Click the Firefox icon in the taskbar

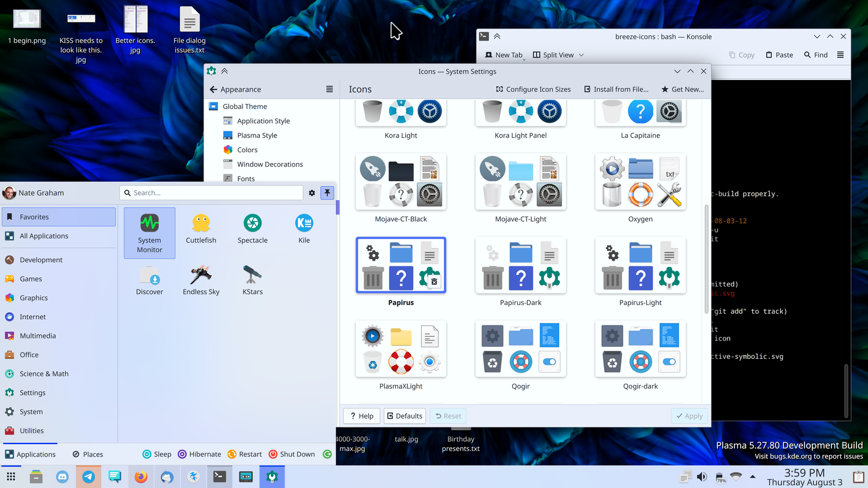coord(141,477)
